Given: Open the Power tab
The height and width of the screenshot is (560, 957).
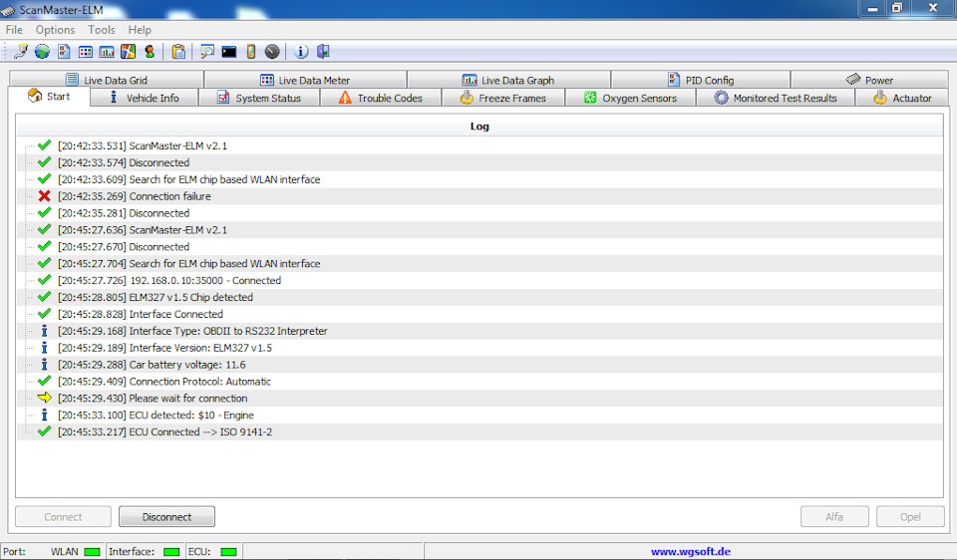Looking at the screenshot, I should coord(869,80).
